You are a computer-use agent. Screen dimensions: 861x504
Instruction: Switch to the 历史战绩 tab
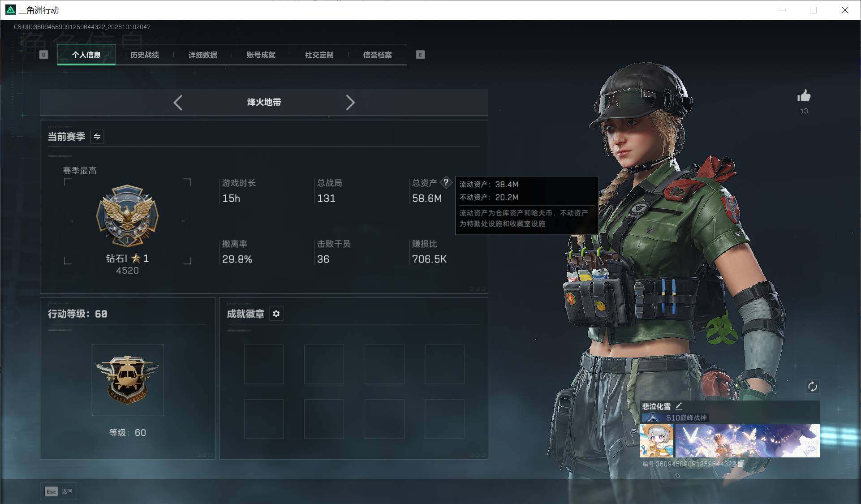pos(145,55)
